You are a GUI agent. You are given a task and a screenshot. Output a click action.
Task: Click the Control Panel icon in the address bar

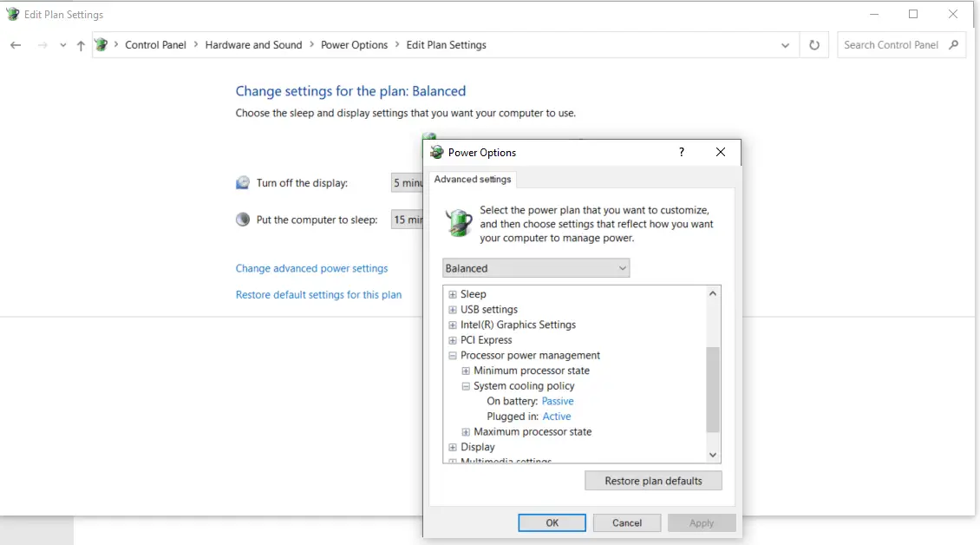[101, 45]
